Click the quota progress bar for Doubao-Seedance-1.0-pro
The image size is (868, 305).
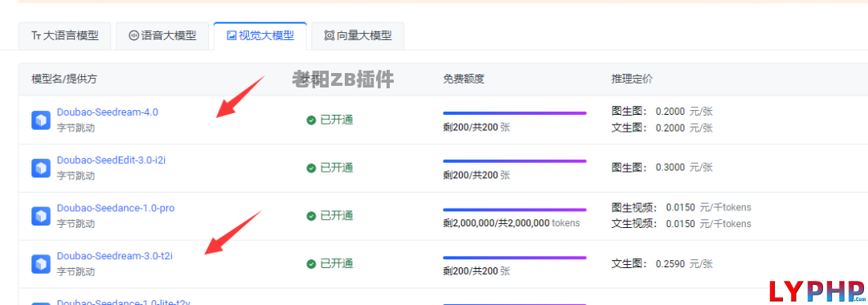point(514,210)
